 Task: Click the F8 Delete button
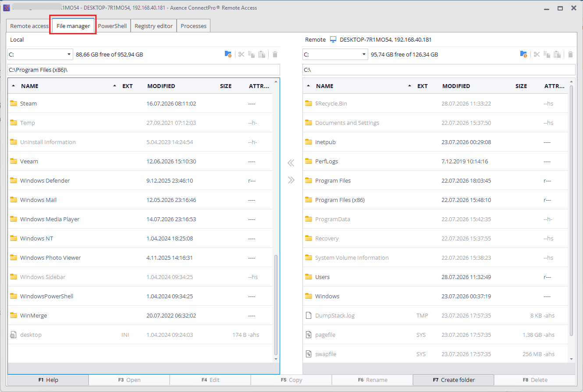point(535,380)
